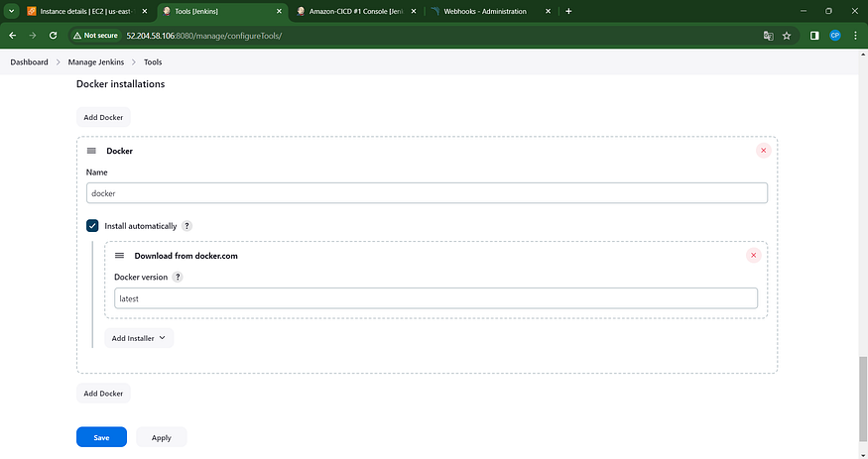Click the top Add Docker button
Image resolution: width=868 pixels, height=459 pixels.
tap(103, 117)
